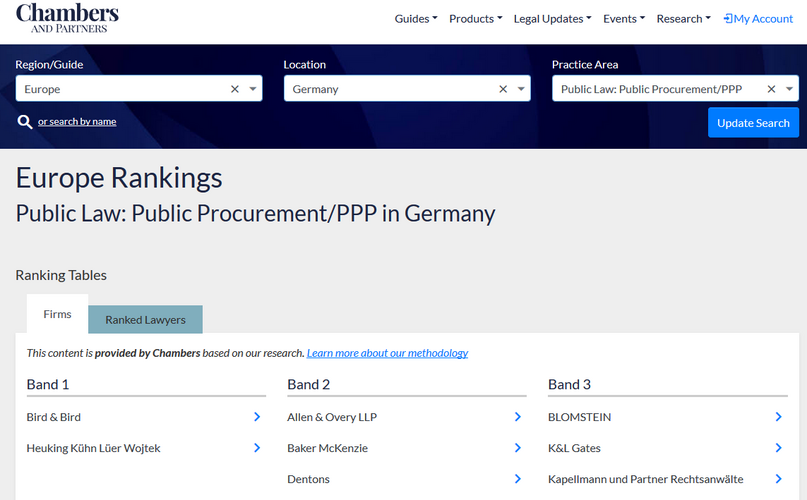Click the Chambers and Partners logo

tap(67, 18)
